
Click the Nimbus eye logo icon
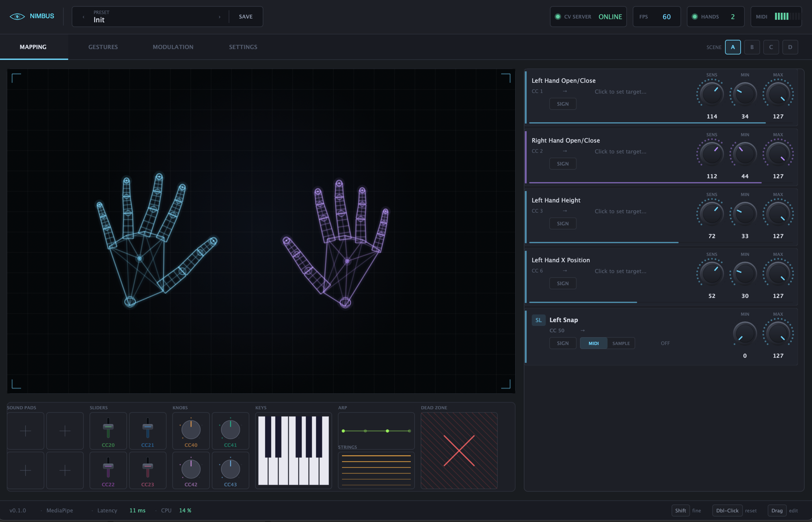[x=17, y=16]
